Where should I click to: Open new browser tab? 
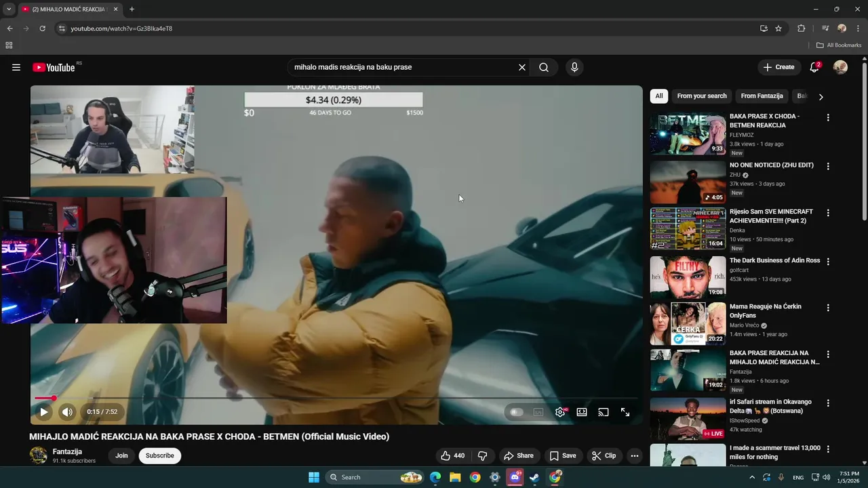click(132, 9)
